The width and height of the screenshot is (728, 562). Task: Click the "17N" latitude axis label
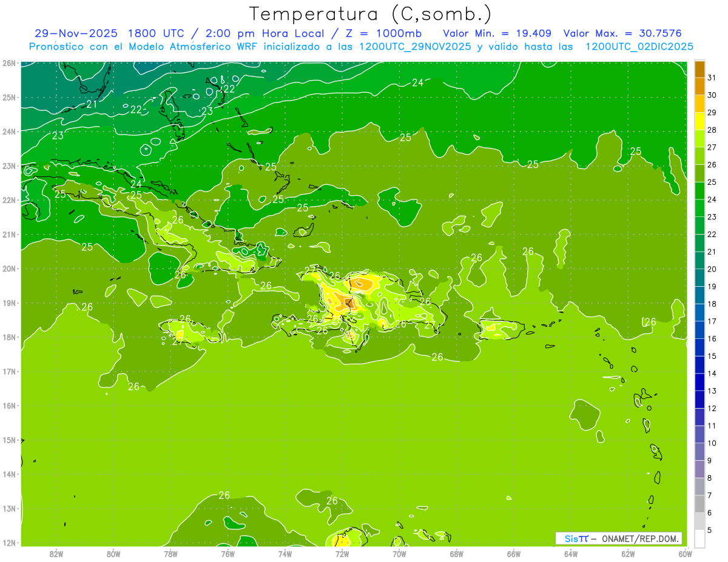coord(9,371)
